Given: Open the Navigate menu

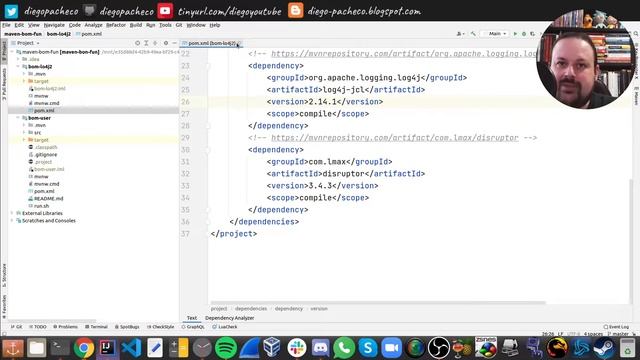Looking at the screenshot, I should (x=54, y=25).
